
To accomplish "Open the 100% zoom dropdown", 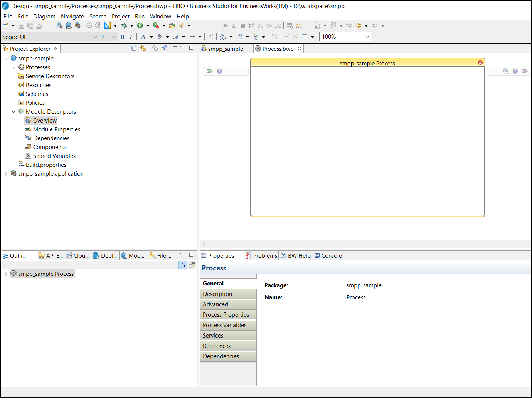I will [367, 37].
